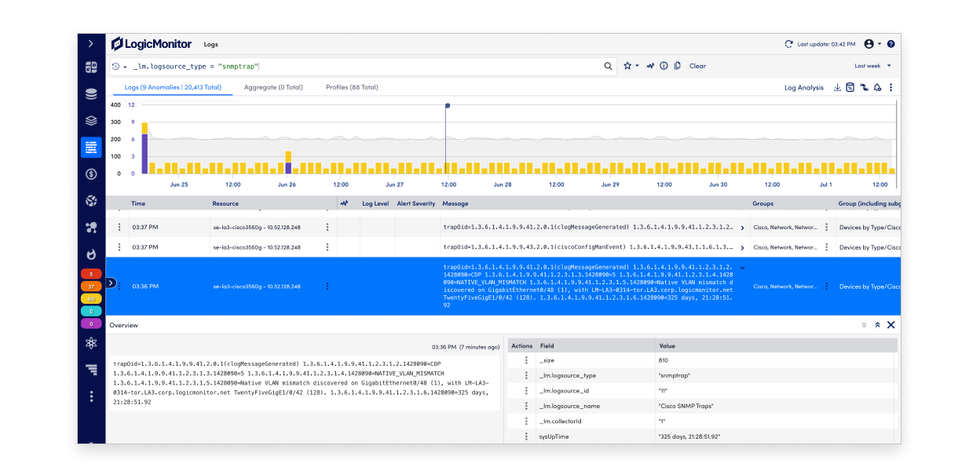Click the refresh icon beside Last update time
The image size is (980, 471).
pos(788,44)
